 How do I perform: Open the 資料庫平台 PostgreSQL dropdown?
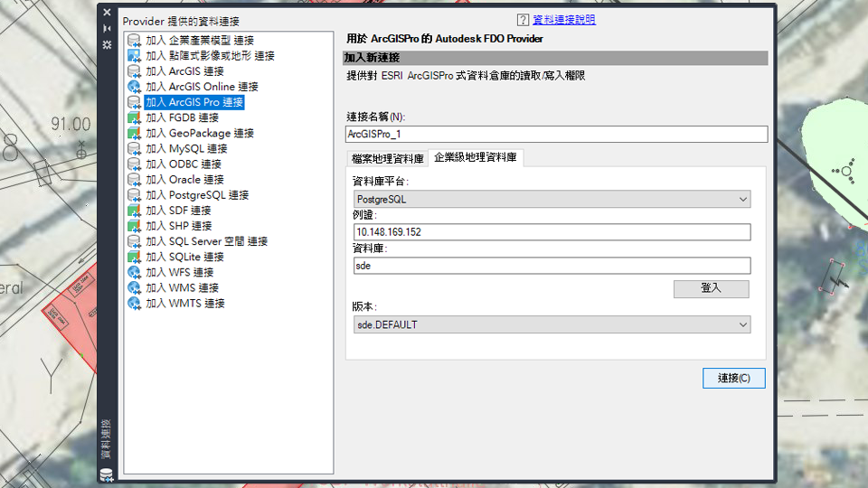click(x=552, y=199)
